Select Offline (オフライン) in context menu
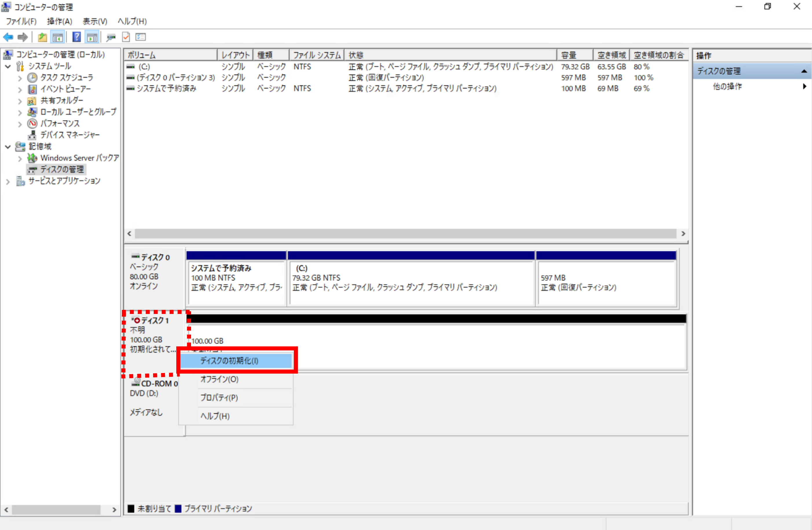812x530 pixels. (x=219, y=379)
